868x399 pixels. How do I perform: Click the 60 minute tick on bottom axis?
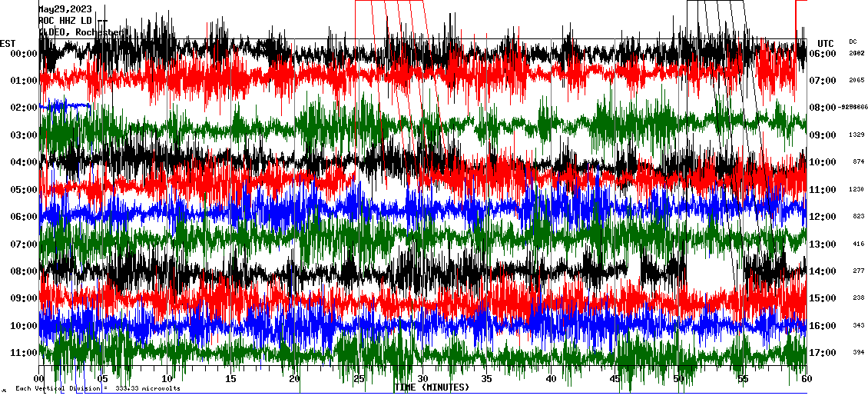click(x=806, y=379)
